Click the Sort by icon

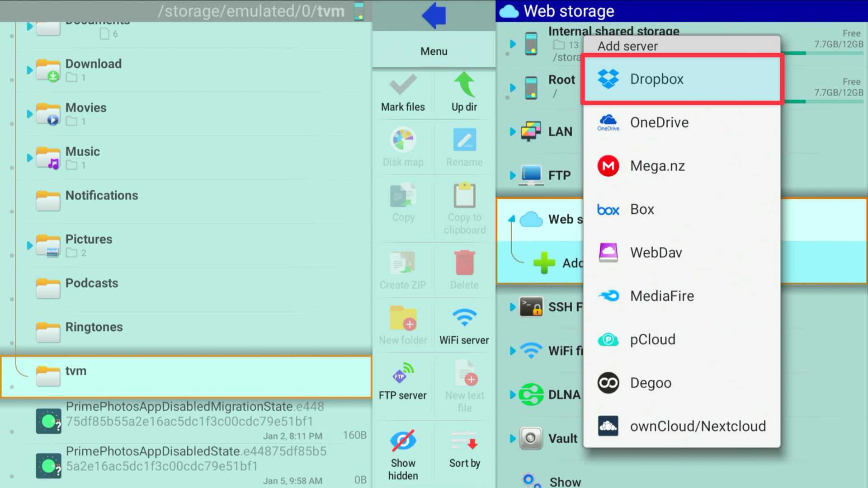tap(464, 441)
